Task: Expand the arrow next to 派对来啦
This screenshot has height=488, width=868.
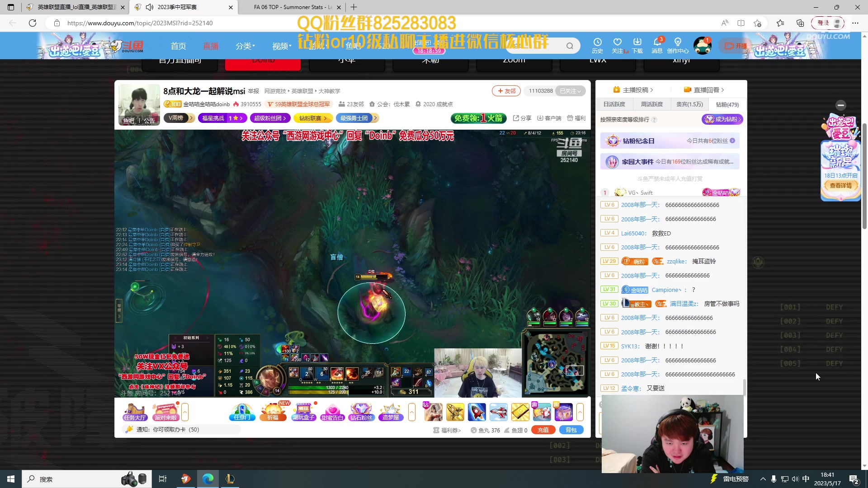Action: 185,412
